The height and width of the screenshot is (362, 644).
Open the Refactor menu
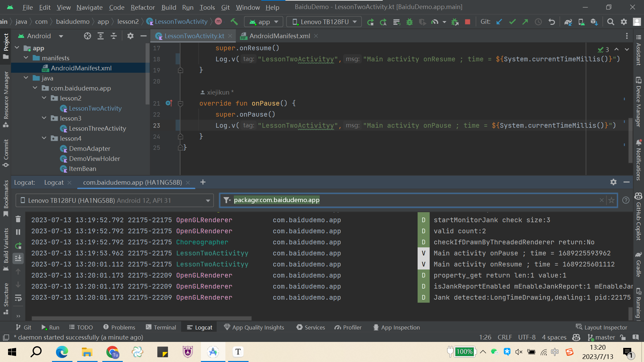tap(143, 7)
